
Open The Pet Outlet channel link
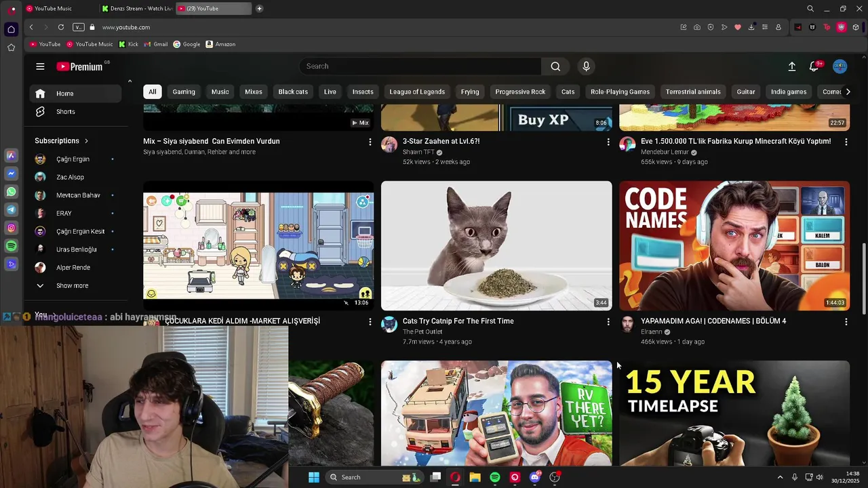pos(422,332)
